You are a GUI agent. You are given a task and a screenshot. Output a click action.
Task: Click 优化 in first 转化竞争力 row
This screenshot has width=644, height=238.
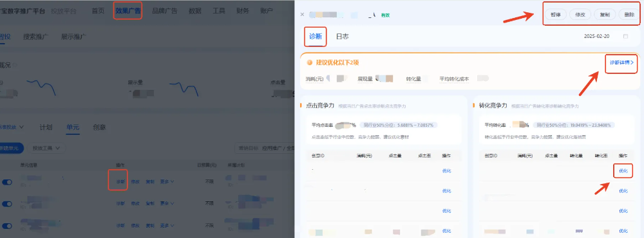coord(623,170)
